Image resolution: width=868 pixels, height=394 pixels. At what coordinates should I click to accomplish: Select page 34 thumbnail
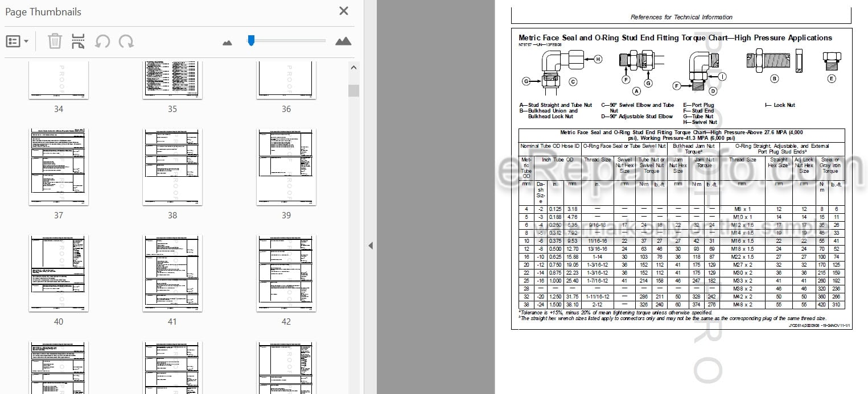point(59,80)
